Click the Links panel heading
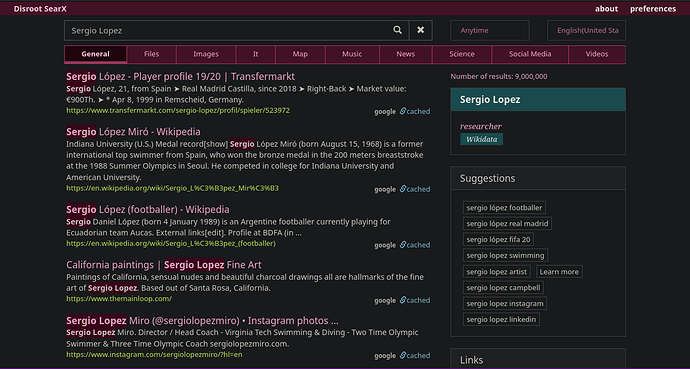690x369 pixels. (471, 360)
